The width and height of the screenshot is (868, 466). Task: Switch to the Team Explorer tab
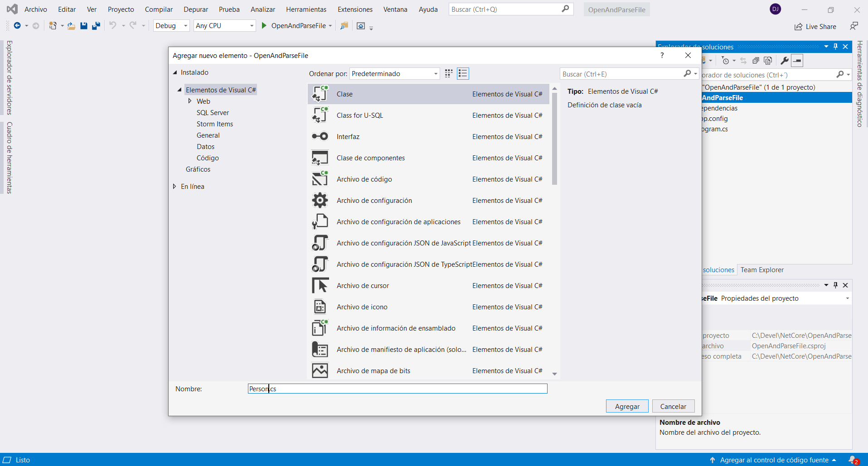[761, 270]
